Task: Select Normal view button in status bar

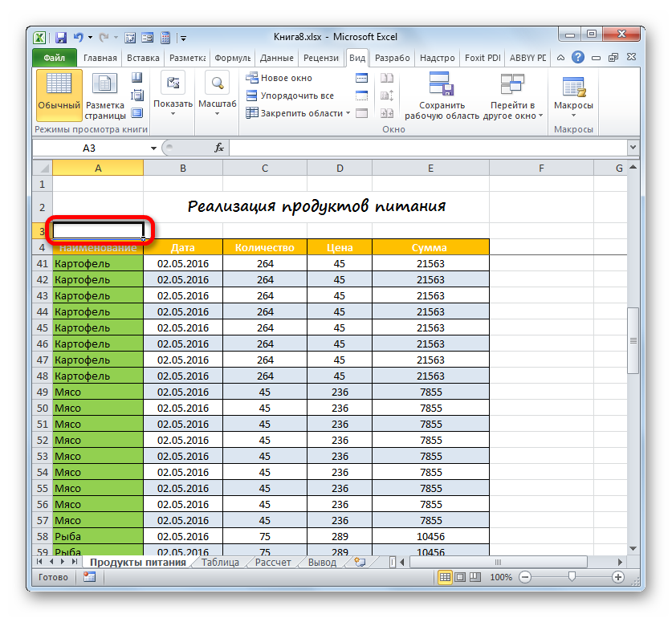Action: click(x=446, y=577)
